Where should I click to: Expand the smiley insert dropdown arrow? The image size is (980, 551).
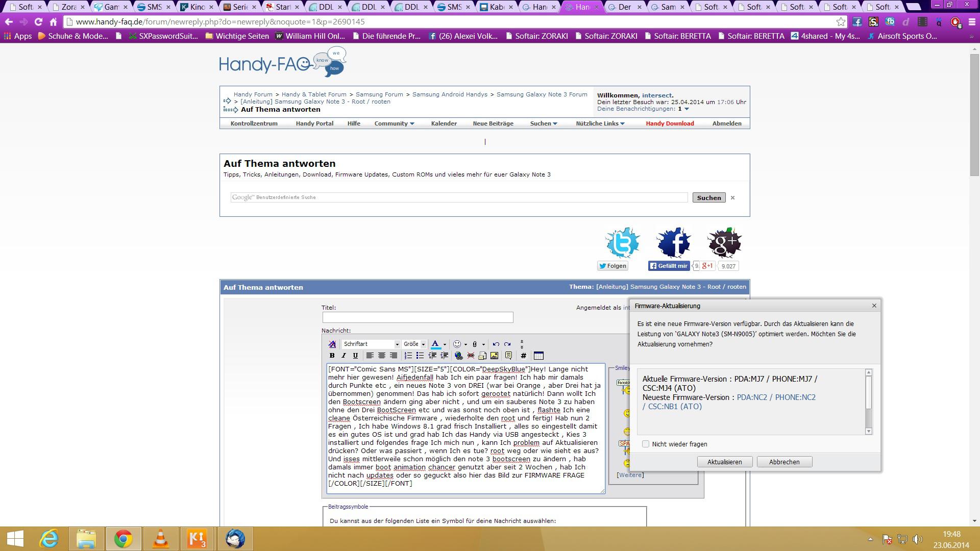click(x=465, y=344)
